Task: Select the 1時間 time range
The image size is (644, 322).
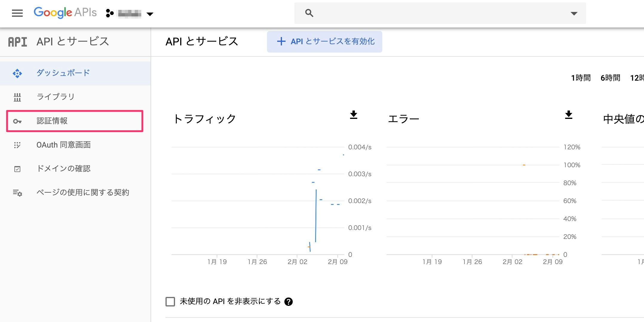Action: click(581, 78)
